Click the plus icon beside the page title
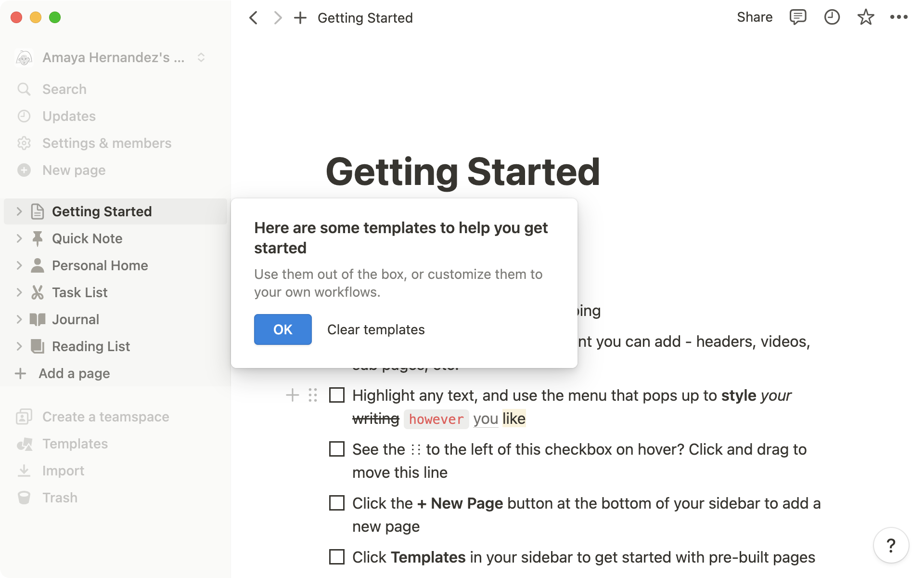Viewport: 924px width, 578px height. (300, 18)
